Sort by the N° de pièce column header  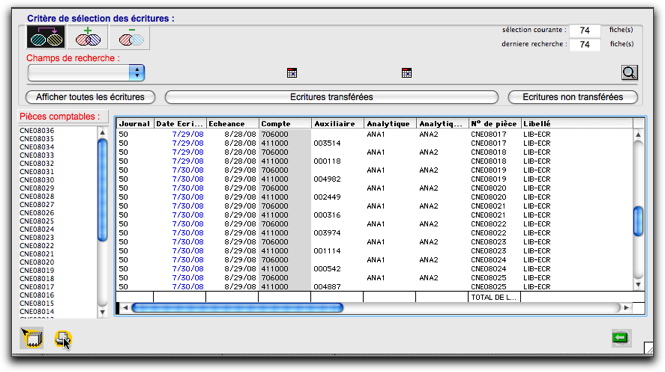[495, 123]
